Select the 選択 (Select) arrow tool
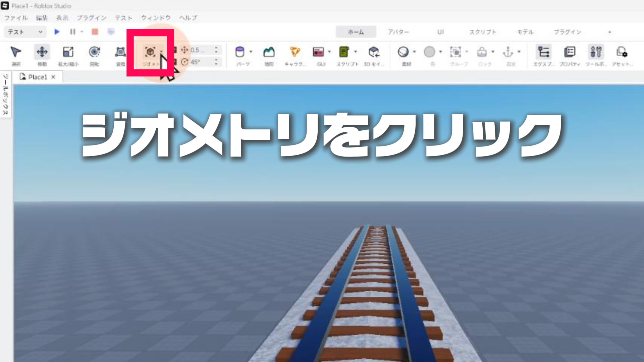 click(x=16, y=52)
